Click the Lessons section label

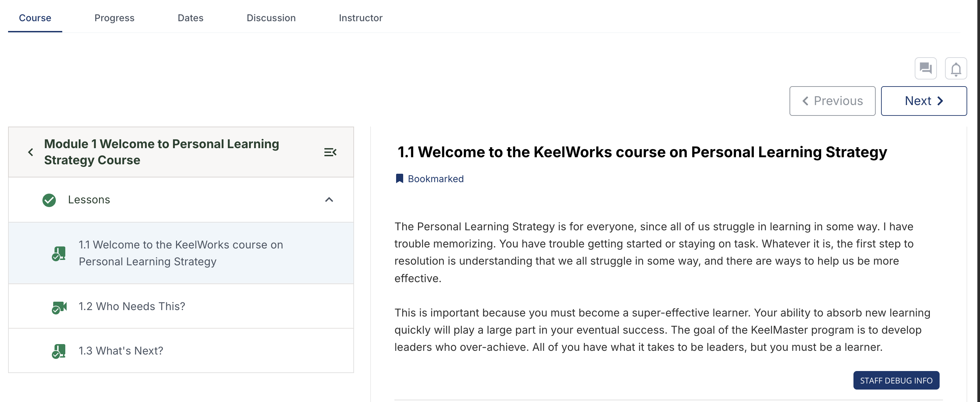[89, 200]
